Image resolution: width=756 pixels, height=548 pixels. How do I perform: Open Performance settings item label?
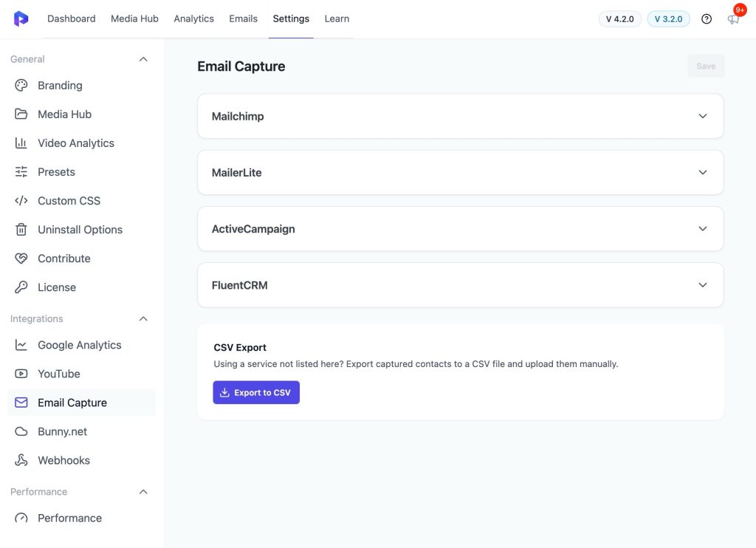point(70,518)
